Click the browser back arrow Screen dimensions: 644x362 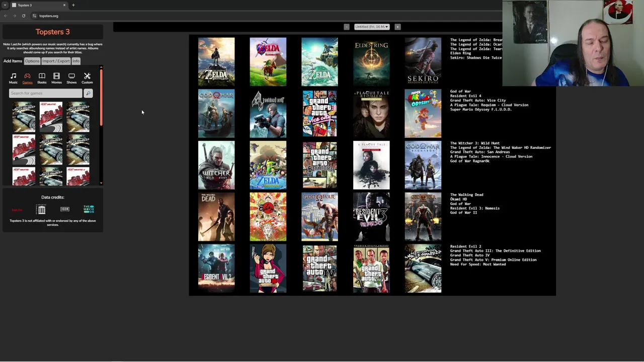coord(6,16)
